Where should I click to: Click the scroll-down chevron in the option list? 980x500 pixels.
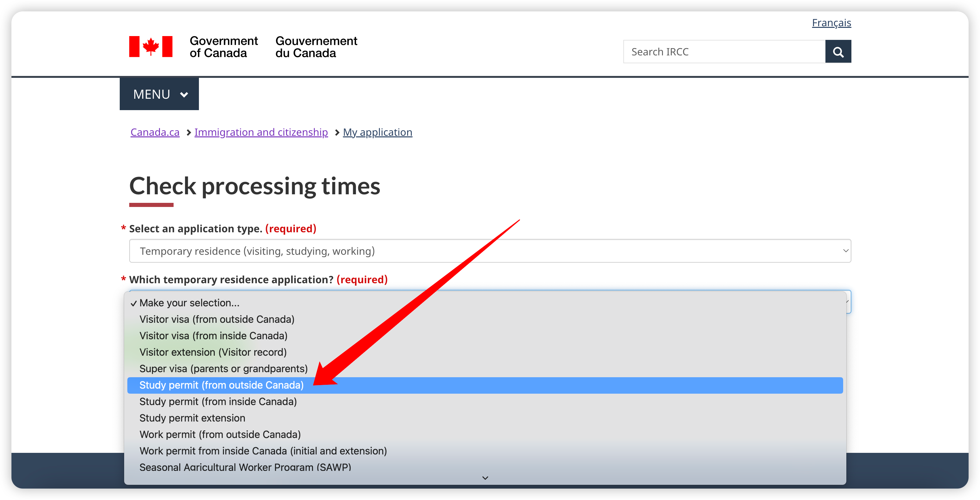485,478
